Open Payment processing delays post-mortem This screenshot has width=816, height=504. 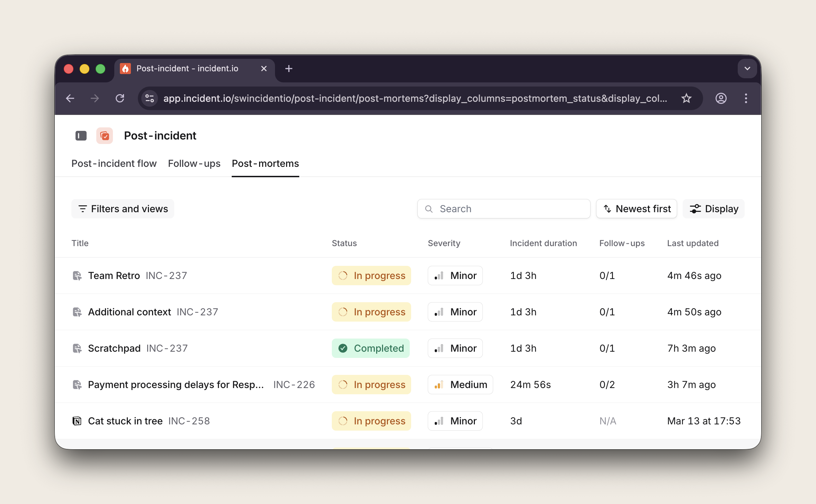click(x=176, y=385)
